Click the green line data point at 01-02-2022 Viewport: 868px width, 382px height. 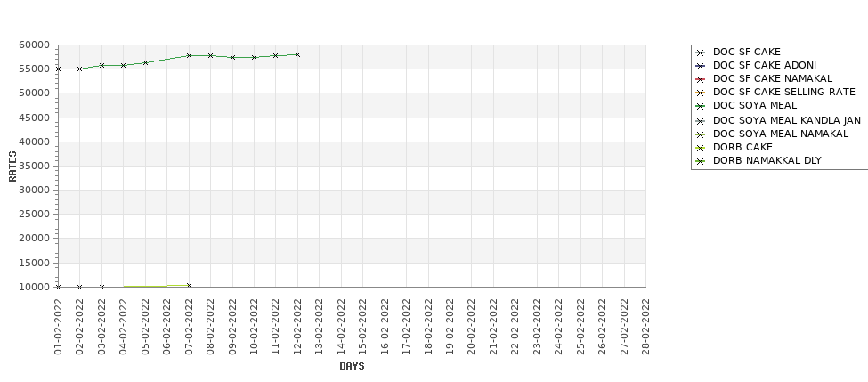[58, 69]
